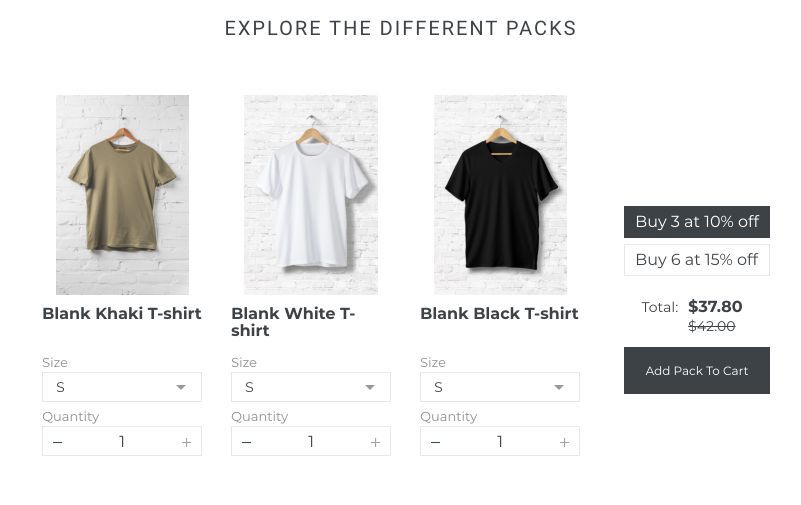
Task: View the khaki T-shirt product image
Action: click(122, 195)
